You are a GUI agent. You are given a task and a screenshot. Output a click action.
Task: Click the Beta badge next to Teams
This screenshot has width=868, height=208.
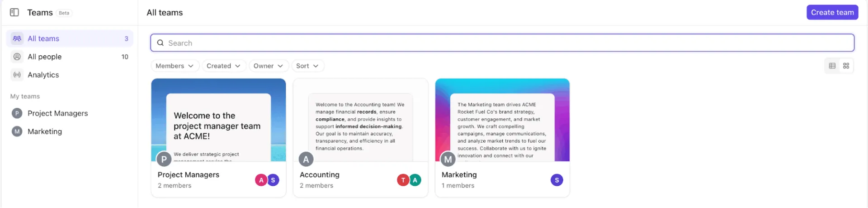point(64,13)
